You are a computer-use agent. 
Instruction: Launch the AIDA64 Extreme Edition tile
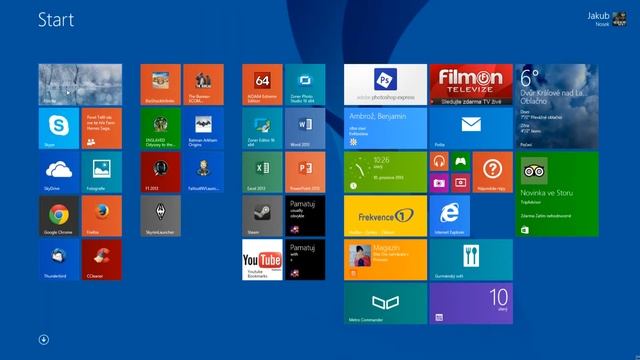click(x=262, y=84)
